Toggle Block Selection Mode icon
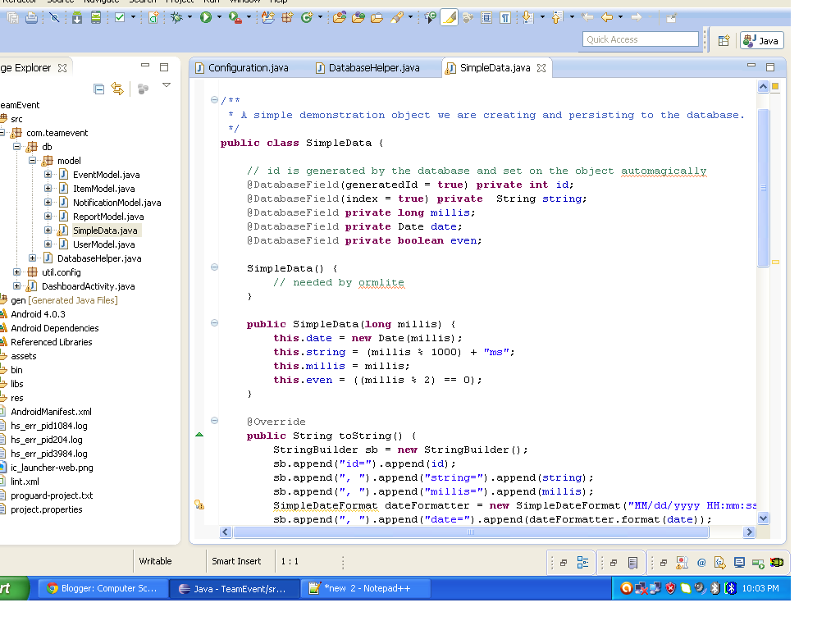The height and width of the screenshot is (630, 840). 486,18
